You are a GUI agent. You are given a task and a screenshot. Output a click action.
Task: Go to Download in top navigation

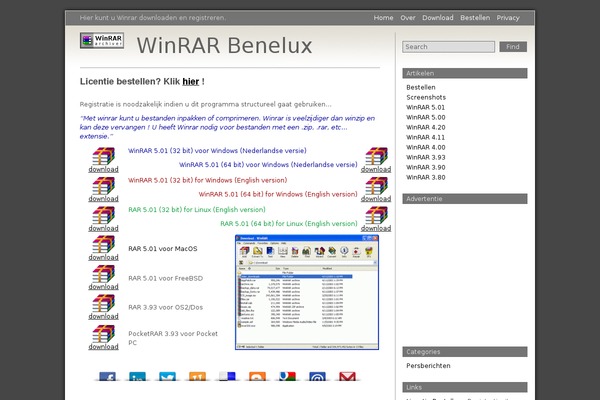[x=438, y=18]
